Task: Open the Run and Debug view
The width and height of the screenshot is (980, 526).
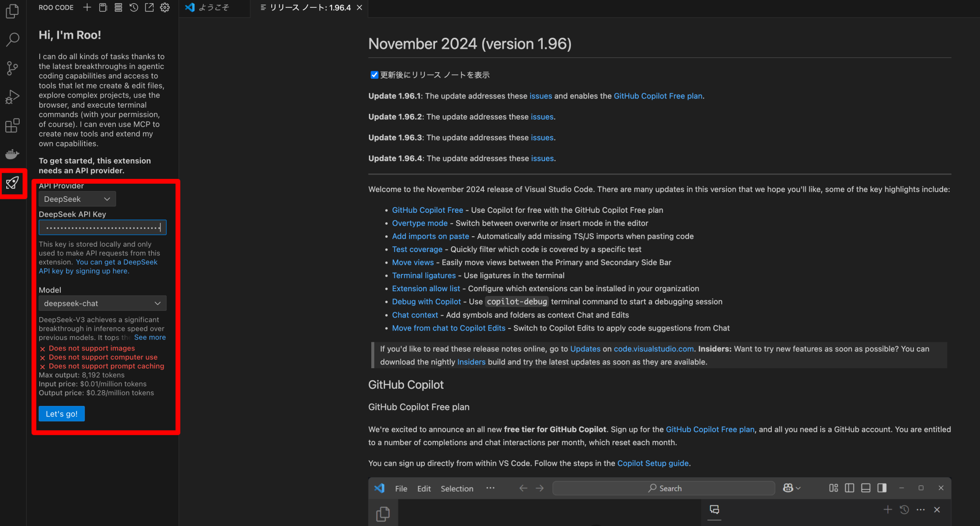Action: (12, 97)
